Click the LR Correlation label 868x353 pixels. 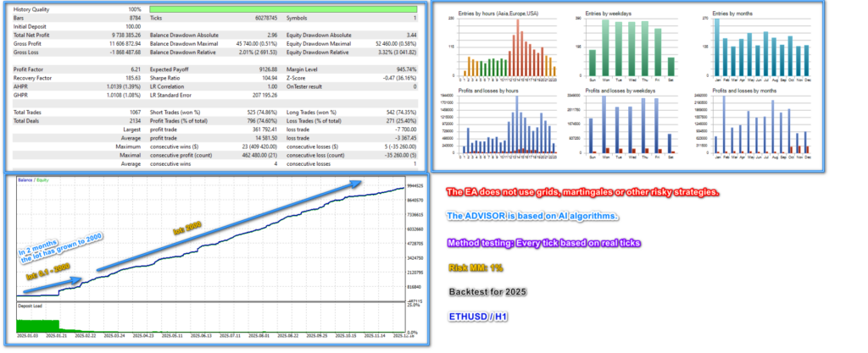click(169, 86)
